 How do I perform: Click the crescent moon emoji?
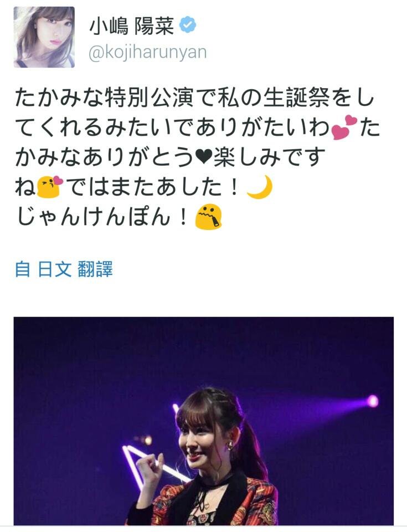click(260, 187)
